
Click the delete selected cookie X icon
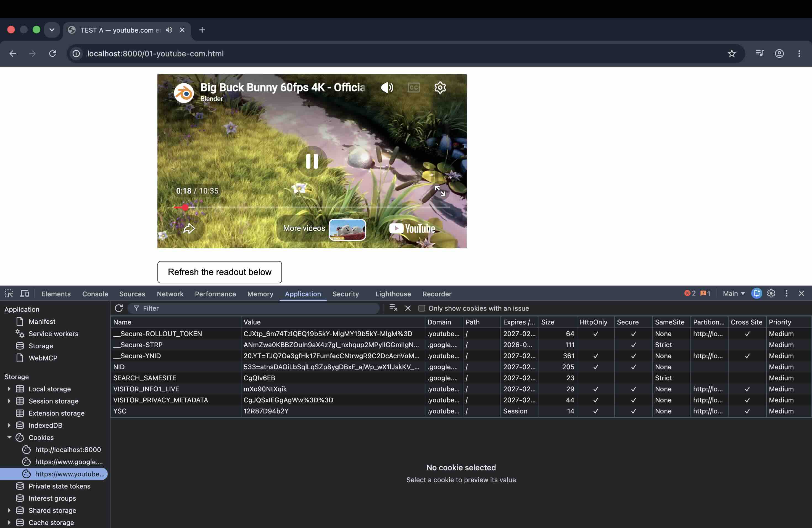[408, 308]
